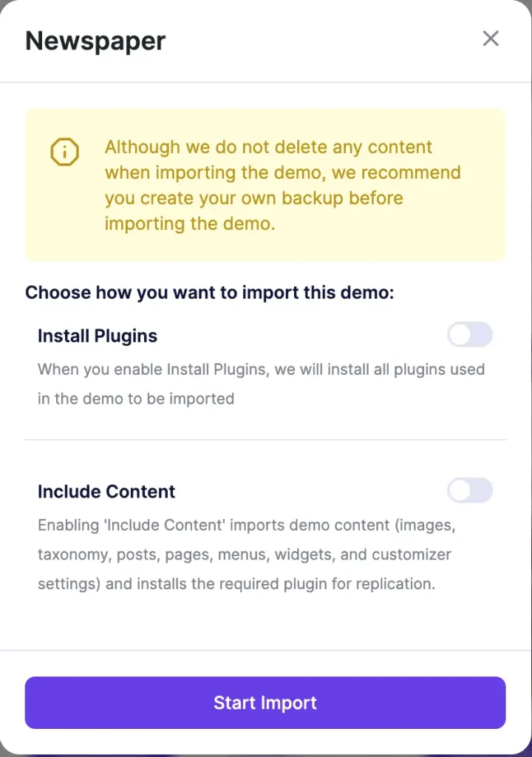
Task: Click the footer separator above Start Import
Action: coord(265,651)
